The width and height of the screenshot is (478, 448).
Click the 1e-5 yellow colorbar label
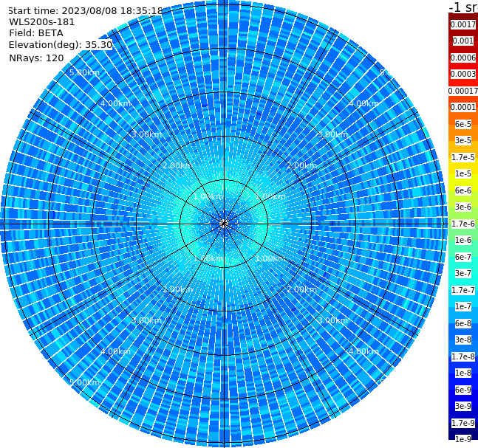click(463, 174)
